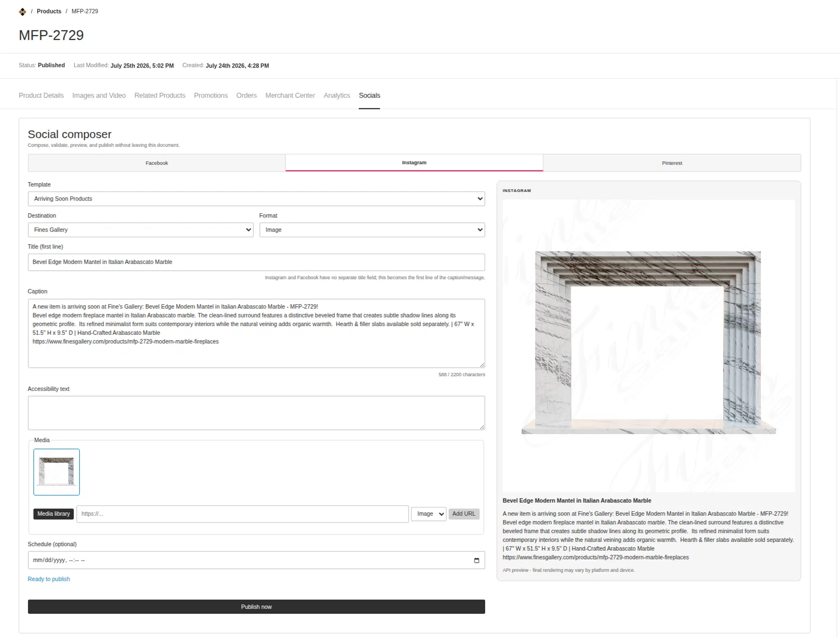Go to the Merchant Center tab

pos(290,95)
